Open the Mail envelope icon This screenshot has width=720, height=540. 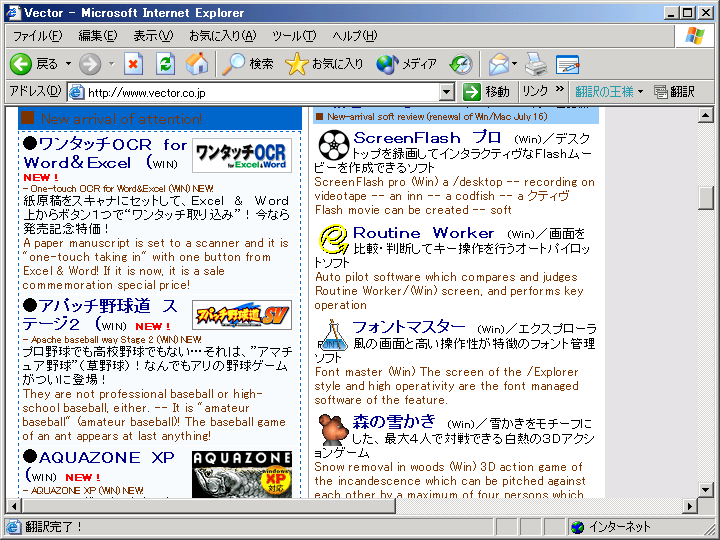coord(498,64)
